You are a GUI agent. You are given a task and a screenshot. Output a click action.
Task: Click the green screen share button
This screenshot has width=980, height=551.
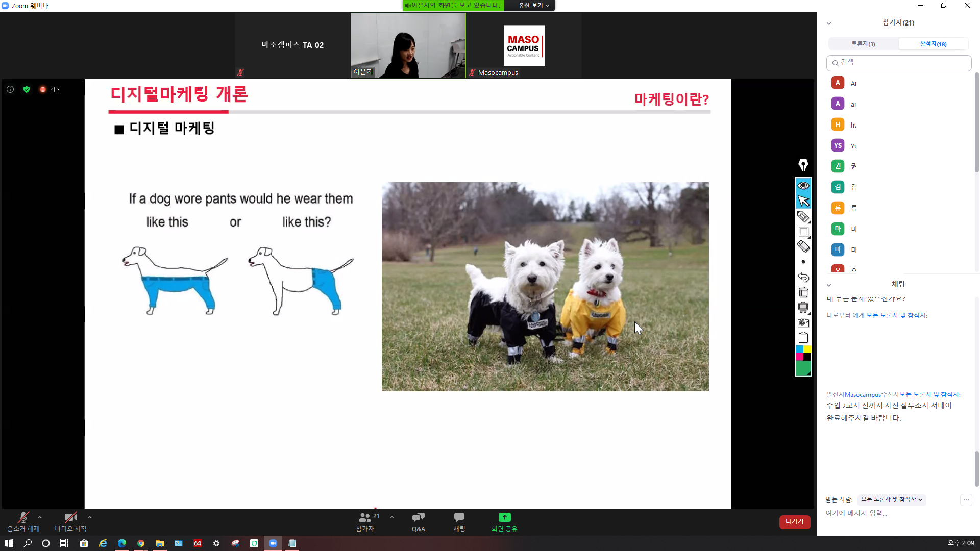(504, 521)
